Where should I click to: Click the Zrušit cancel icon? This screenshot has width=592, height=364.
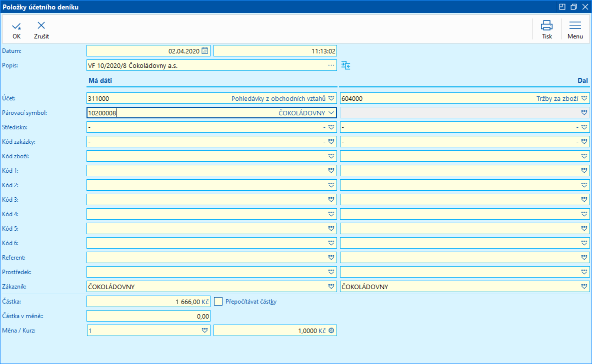point(41,26)
